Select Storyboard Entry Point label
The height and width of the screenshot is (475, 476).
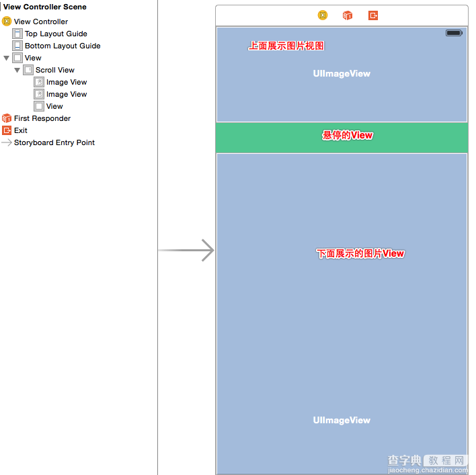[54, 142]
